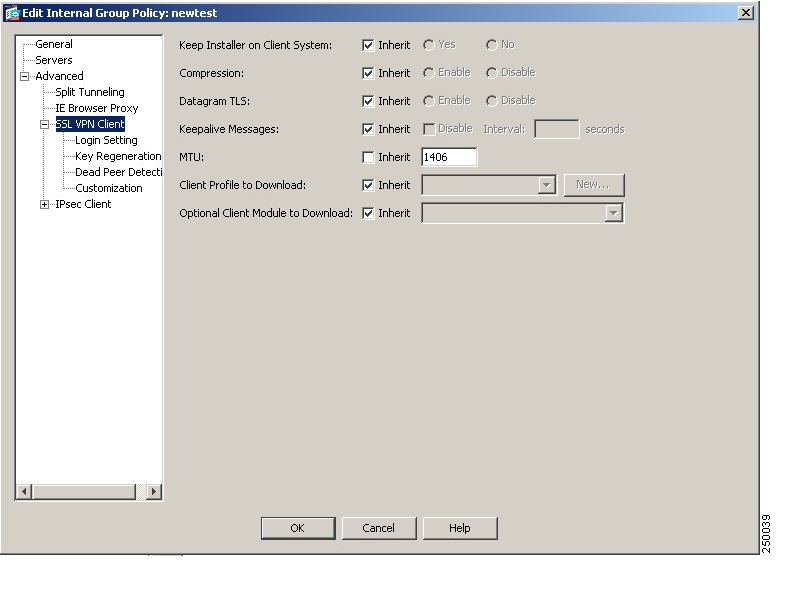Screen dimensions: 787x591
Task: Click the dialog title bar application icon
Action: pos(13,13)
